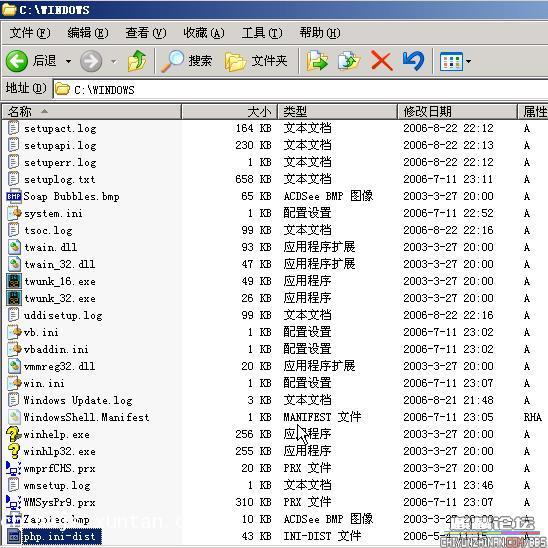548x548 pixels.
Task: Click the Move To folder icon
Action: [317, 61]
